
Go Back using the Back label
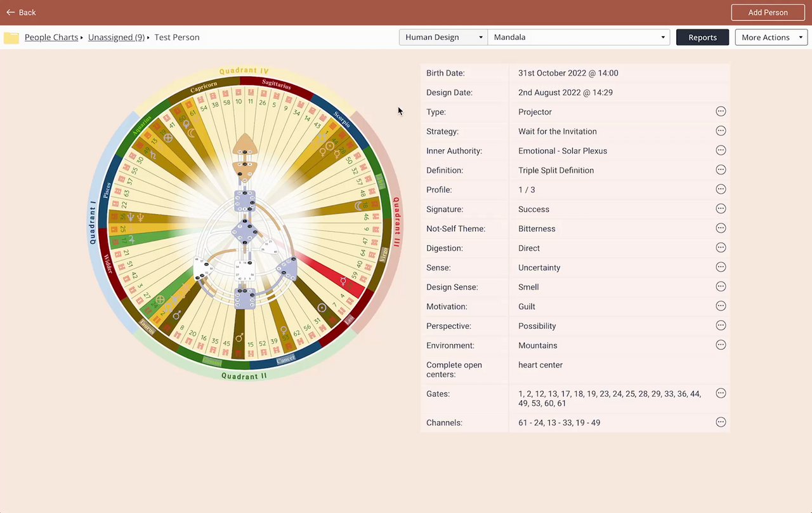point(27,13)
